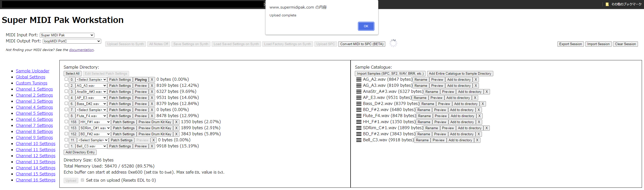Remove directory entry 2 with its X button
The image size is (644, 190).
tap(152, 86)
